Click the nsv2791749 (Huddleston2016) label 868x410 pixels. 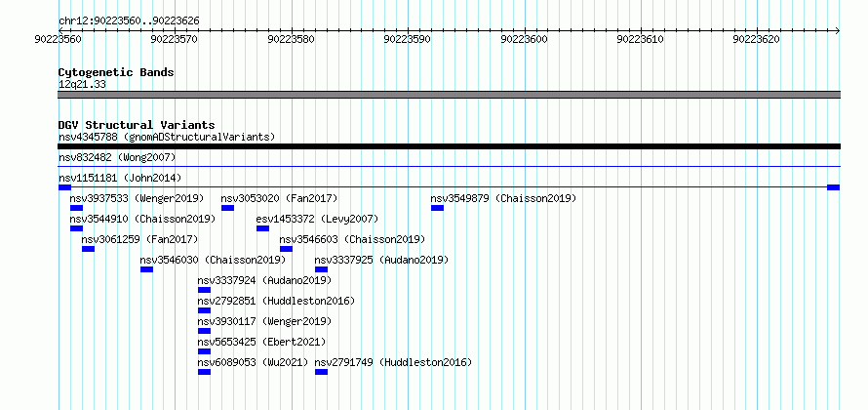click(393, 362)
